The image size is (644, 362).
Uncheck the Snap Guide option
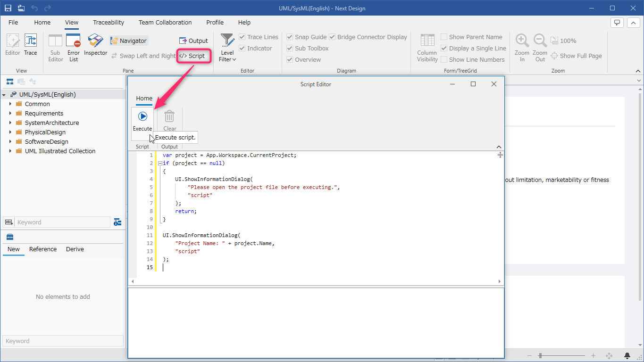(290, 37)
